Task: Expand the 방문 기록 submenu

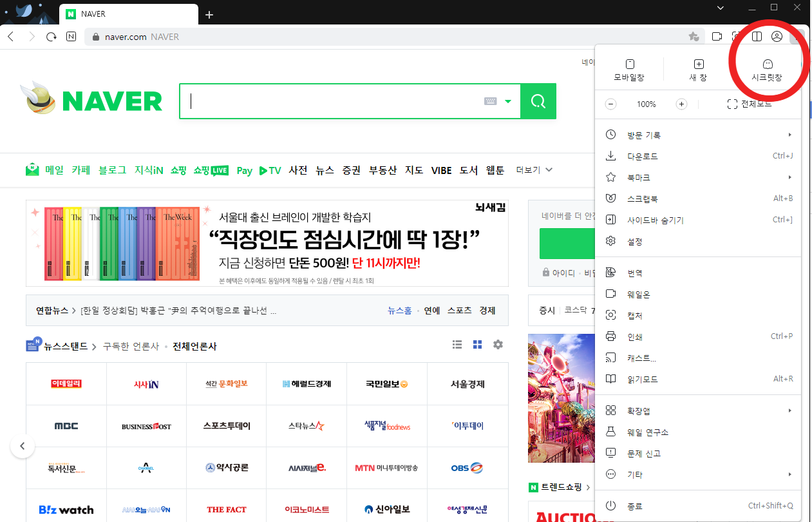Action: pyautogui.click(x=699, y=135)
